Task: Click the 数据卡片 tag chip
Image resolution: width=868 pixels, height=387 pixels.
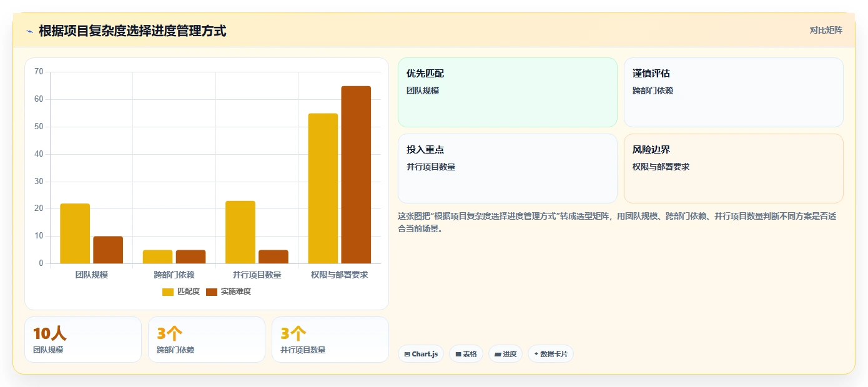Action: point(551,354)
